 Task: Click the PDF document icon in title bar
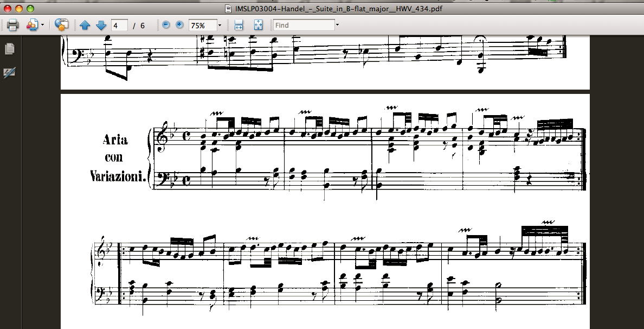(x=229, y=9)
